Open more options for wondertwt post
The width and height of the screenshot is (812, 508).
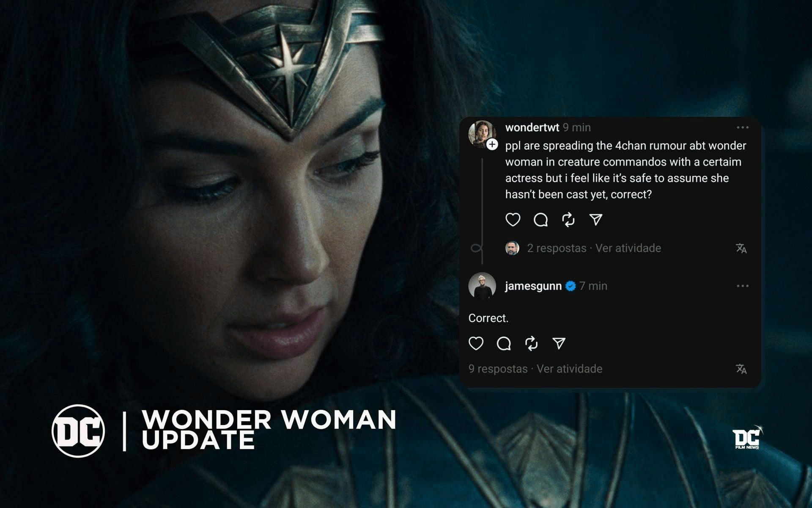tap(743, 127)
